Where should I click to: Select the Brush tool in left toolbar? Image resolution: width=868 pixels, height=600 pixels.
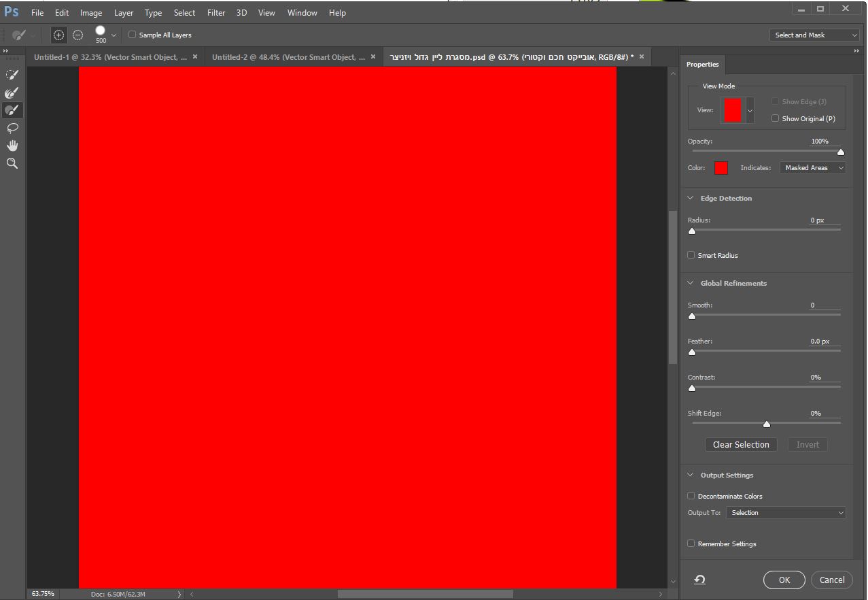pyautogui.click(x=12, y=110)
